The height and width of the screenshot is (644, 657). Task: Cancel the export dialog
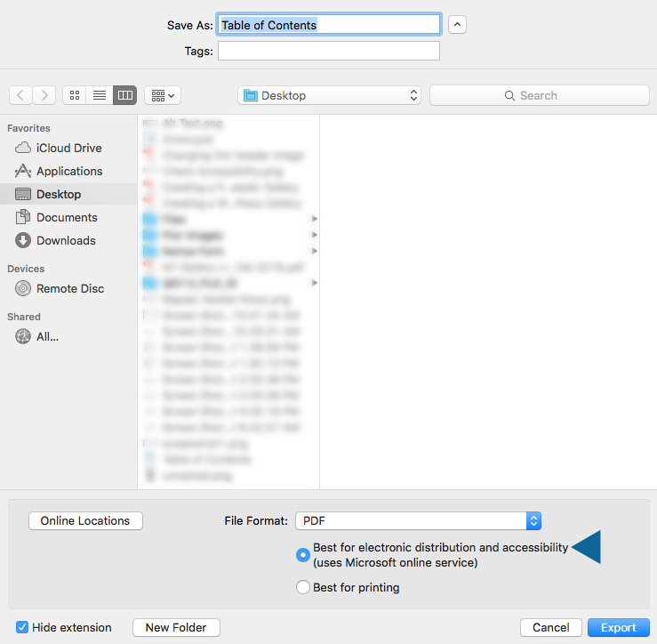tap(550, 627)
